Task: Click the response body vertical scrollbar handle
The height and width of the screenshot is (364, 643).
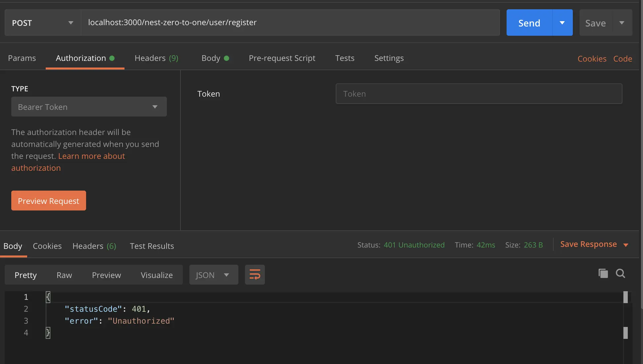Action: point(625,297)
